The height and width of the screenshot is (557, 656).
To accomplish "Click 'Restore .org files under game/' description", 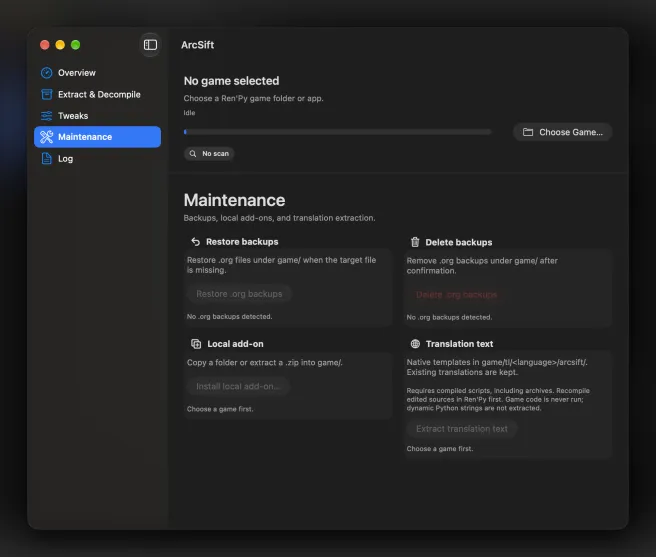I will click(281, 265).
